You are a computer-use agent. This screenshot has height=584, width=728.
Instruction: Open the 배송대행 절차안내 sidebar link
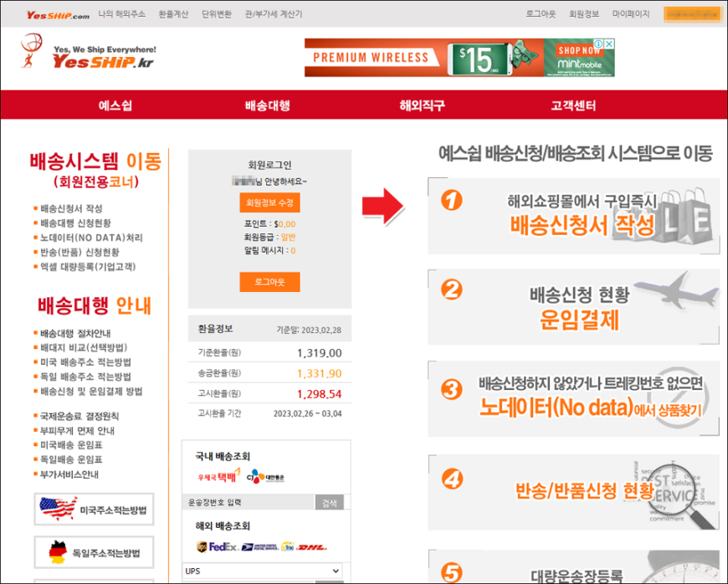click(75, 333)
